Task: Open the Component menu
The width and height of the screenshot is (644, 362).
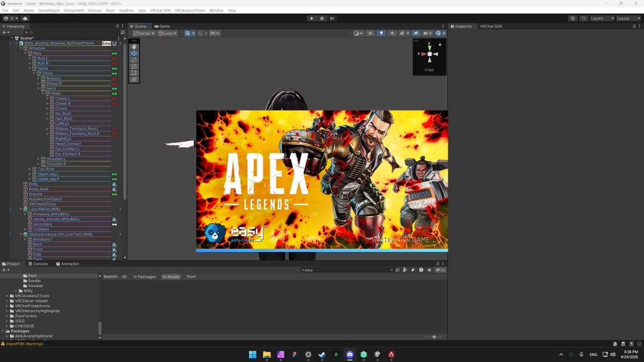Action: [74, 11]
